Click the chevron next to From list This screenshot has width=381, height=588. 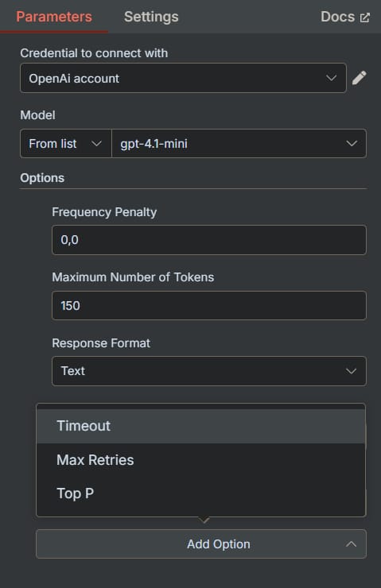(x=96, y=144)
